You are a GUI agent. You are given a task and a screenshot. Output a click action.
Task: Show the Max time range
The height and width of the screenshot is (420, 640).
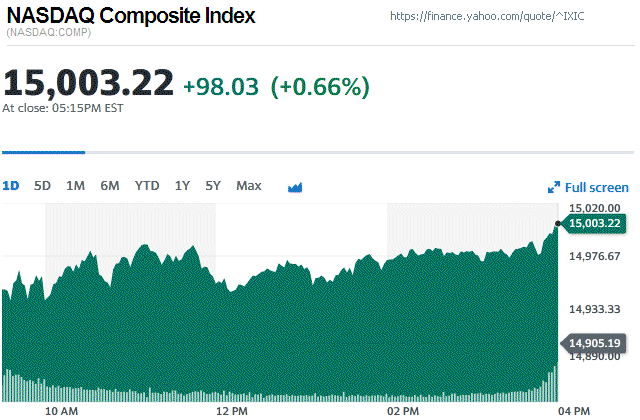[249, 185]
